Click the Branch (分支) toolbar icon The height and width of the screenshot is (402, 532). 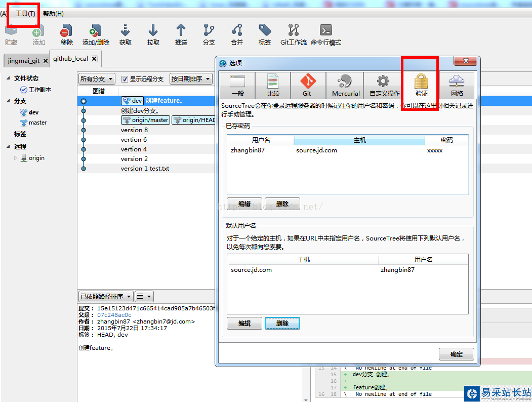pos(209,34)
